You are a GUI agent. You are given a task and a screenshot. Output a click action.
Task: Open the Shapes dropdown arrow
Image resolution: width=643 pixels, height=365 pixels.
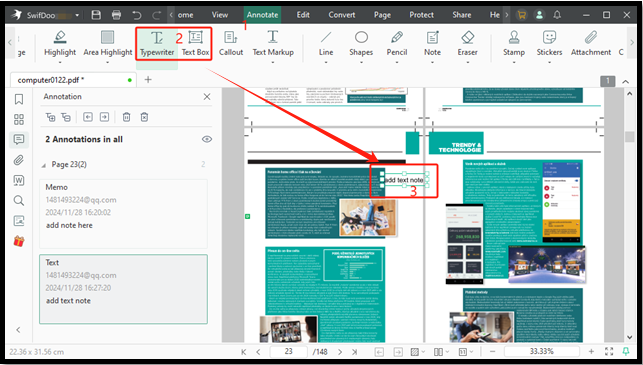[x=361, y=62]
